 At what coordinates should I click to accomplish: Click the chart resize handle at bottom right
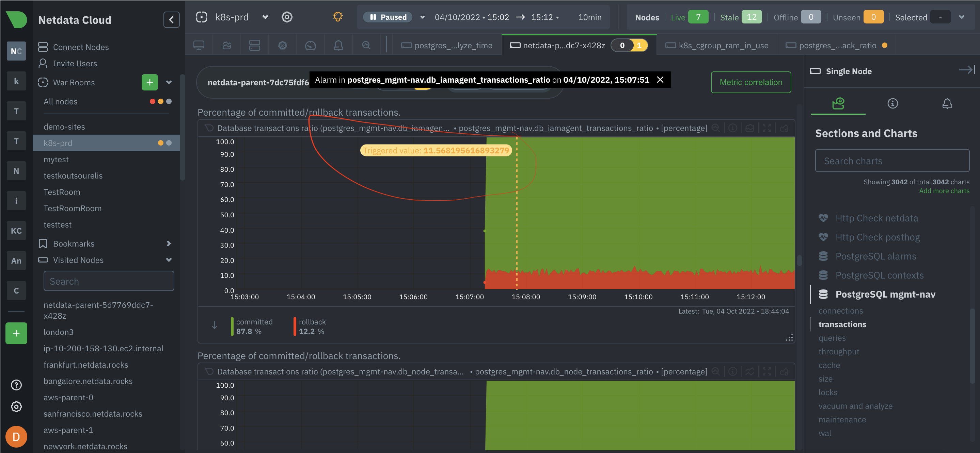(x=789, y=337)
